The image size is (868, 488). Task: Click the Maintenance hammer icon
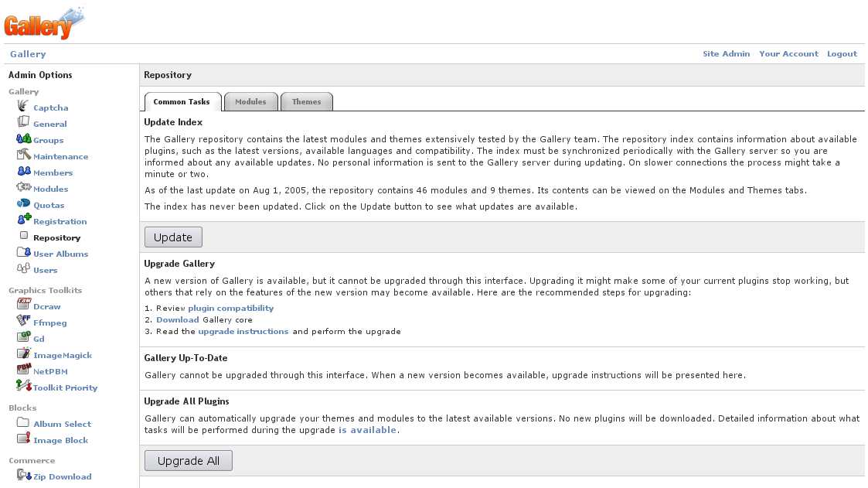(x=24, y=154)
